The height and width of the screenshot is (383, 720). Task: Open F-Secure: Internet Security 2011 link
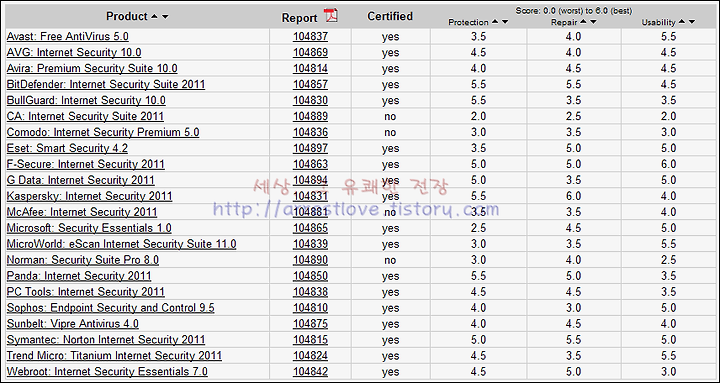pos(85,164)
